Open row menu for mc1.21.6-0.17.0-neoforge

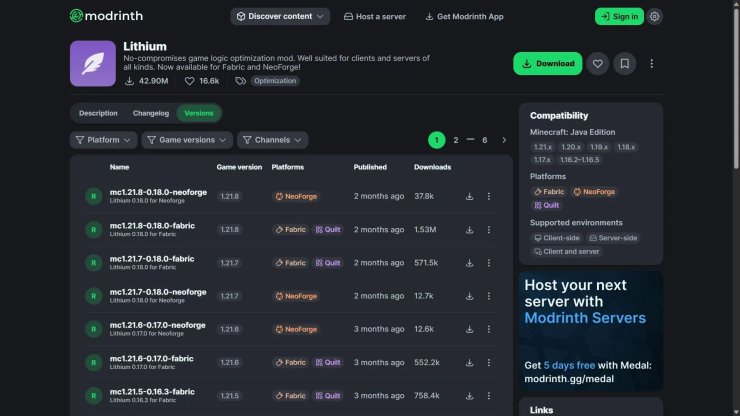point(488,329)
